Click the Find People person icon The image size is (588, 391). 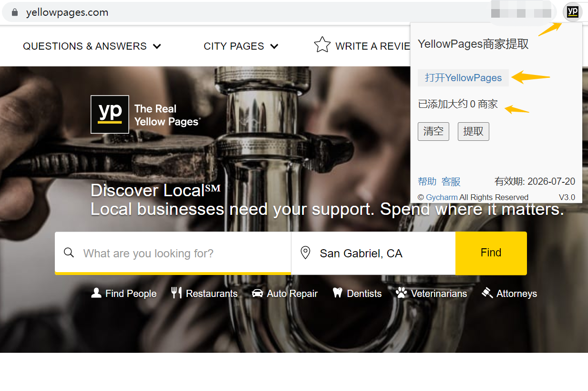(x=96, y=293)
